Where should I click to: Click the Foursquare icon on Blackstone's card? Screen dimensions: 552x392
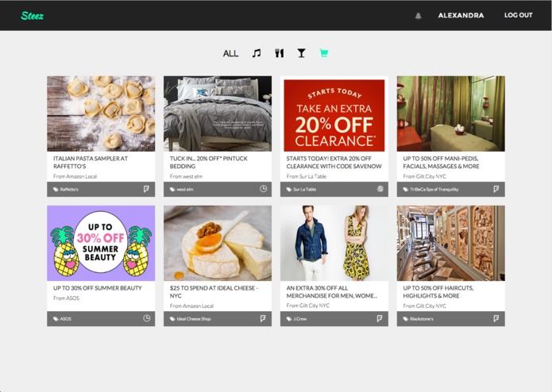pos(496,318)
